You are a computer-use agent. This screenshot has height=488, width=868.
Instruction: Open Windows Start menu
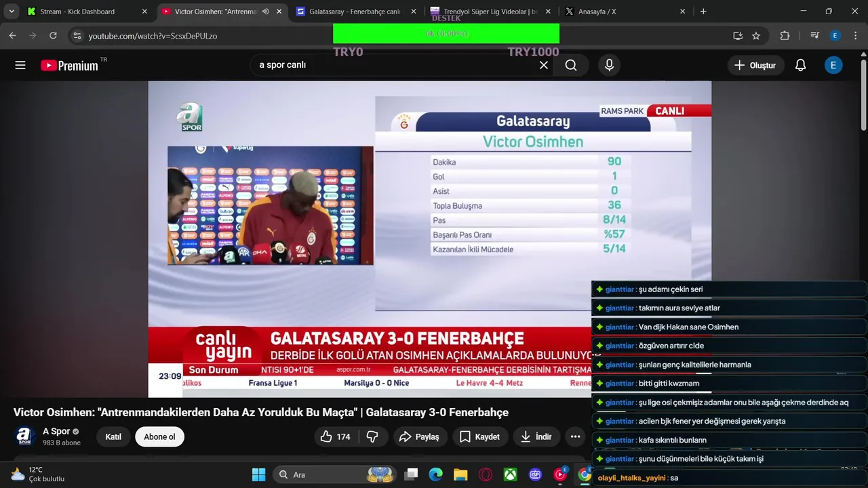click(x=258, y=474)
